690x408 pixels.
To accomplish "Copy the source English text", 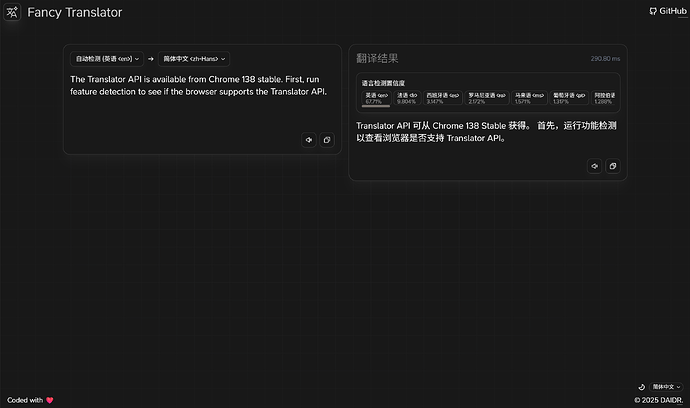I will click(x=327, y=140).
